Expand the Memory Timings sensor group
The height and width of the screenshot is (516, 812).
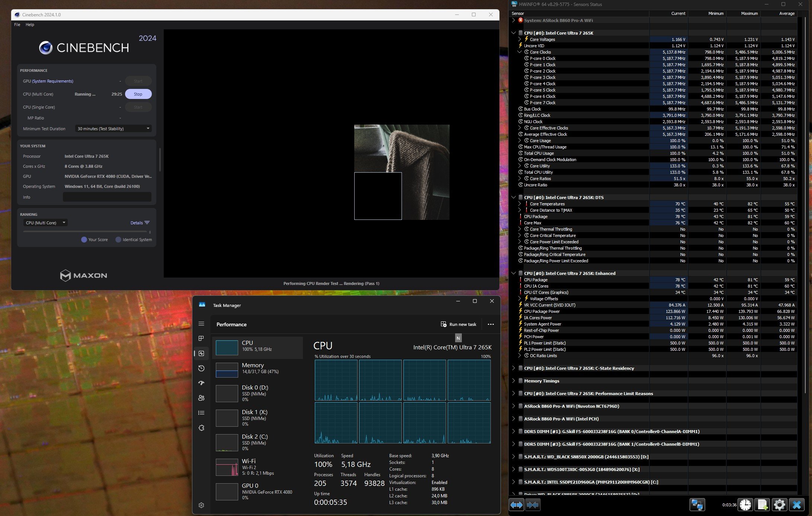click(x=514, y=381)
